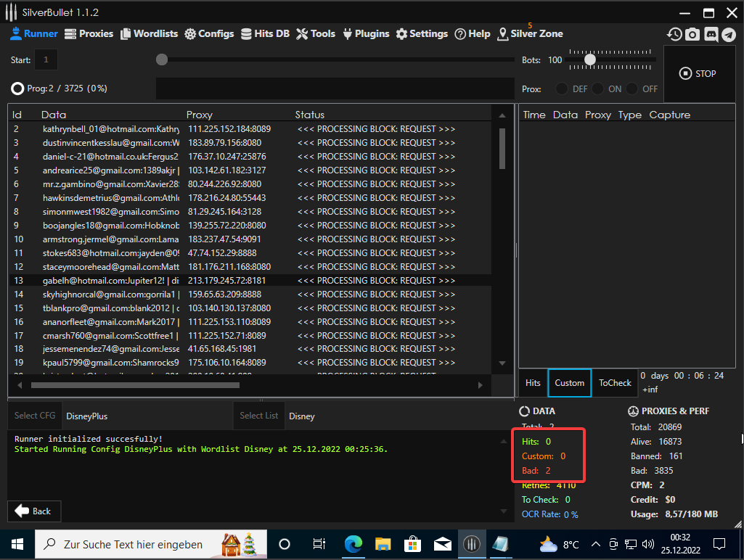Select the DEF proxy radio button
This screenshot has height=560, width=744.
[562, 88]
